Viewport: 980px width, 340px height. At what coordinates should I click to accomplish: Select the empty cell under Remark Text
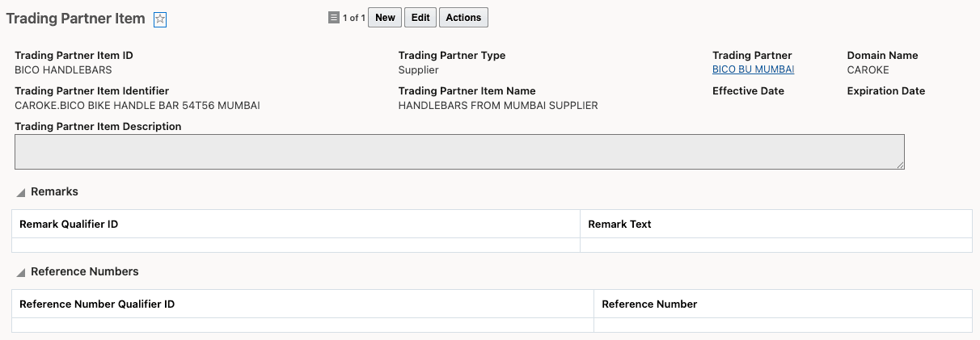775,245
